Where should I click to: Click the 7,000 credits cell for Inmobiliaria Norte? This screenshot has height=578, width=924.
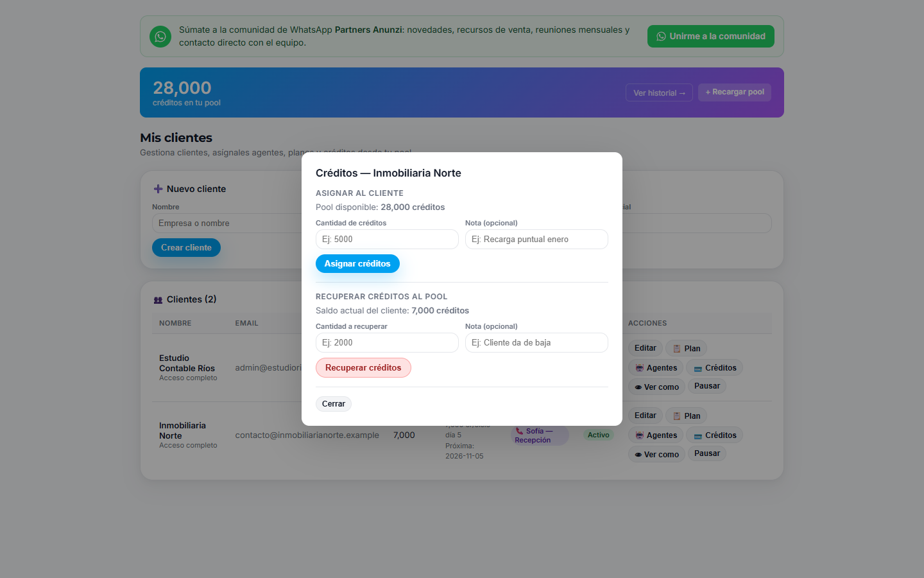tap(404, 435)
